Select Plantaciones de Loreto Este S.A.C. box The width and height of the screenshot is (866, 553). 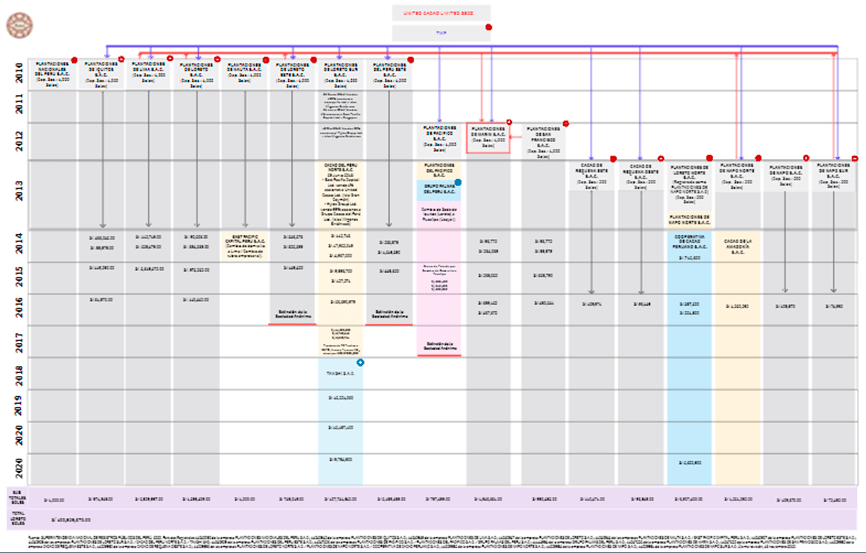(x=293, y=74)
